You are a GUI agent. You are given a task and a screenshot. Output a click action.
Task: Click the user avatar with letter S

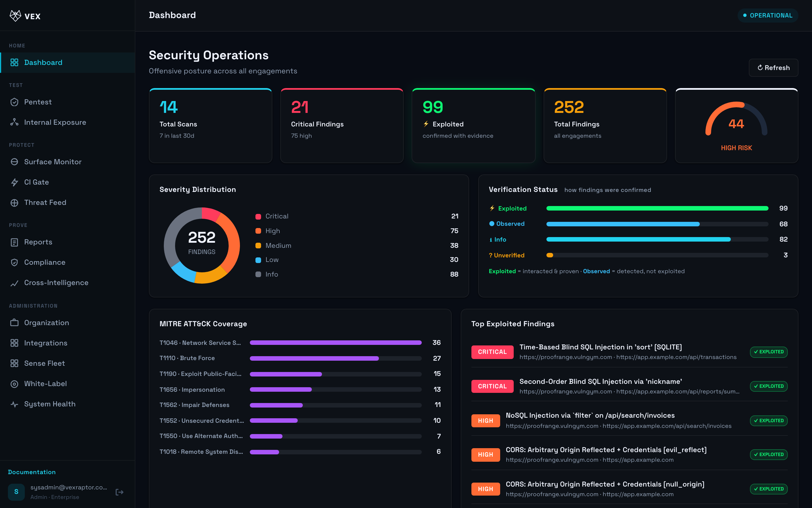tap(16, 492)
